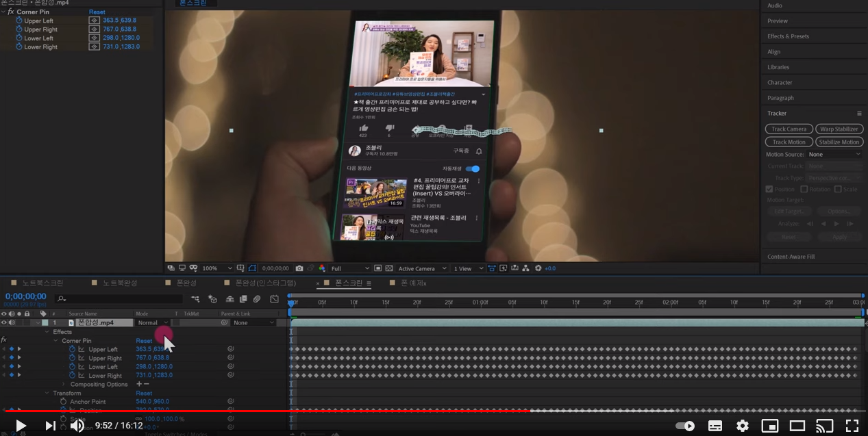
Task: Edit Anchor Point value 540.0,960.0
Action: pos(152,402)
